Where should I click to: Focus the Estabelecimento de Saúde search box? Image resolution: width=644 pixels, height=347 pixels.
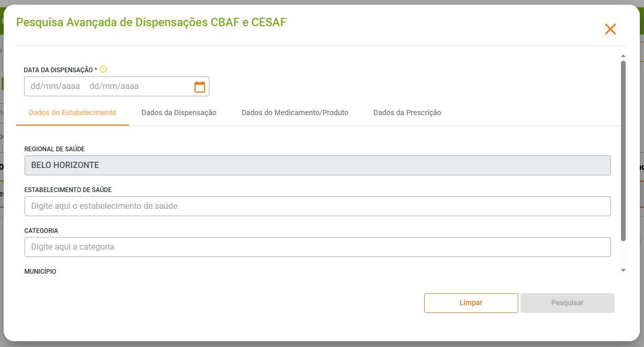(x=317, y=206)
